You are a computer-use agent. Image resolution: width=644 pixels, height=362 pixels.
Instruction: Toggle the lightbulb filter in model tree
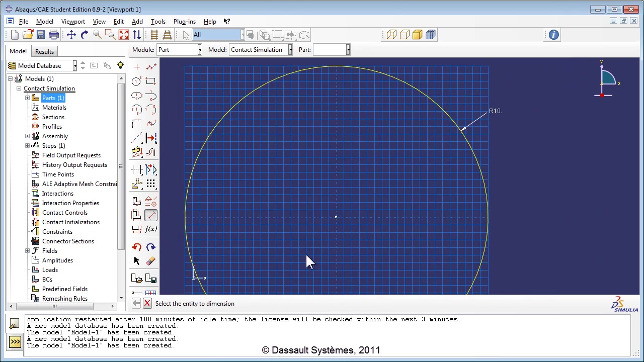click(120, 66)
